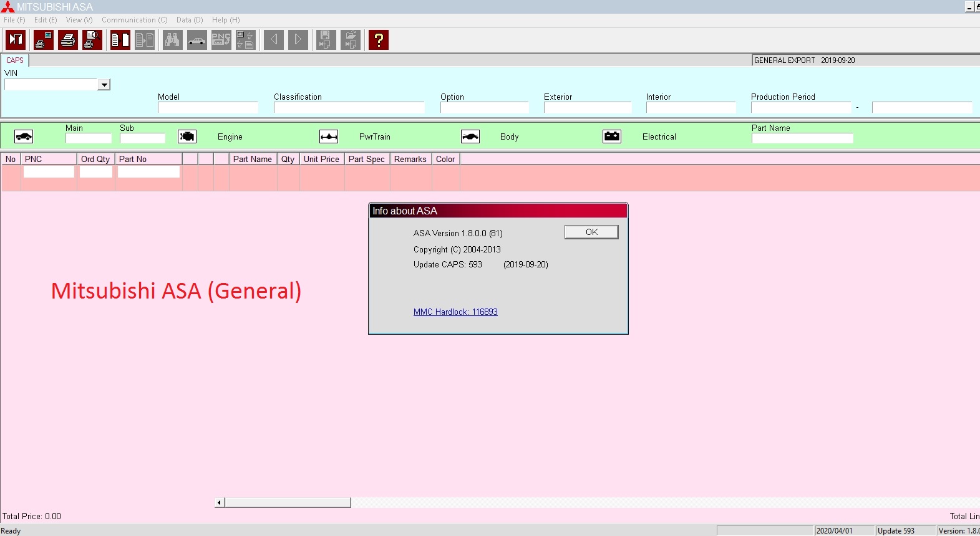Select the Electrical battery icon
The height and width of the screenshot is (536, 980).
[612, 136]
